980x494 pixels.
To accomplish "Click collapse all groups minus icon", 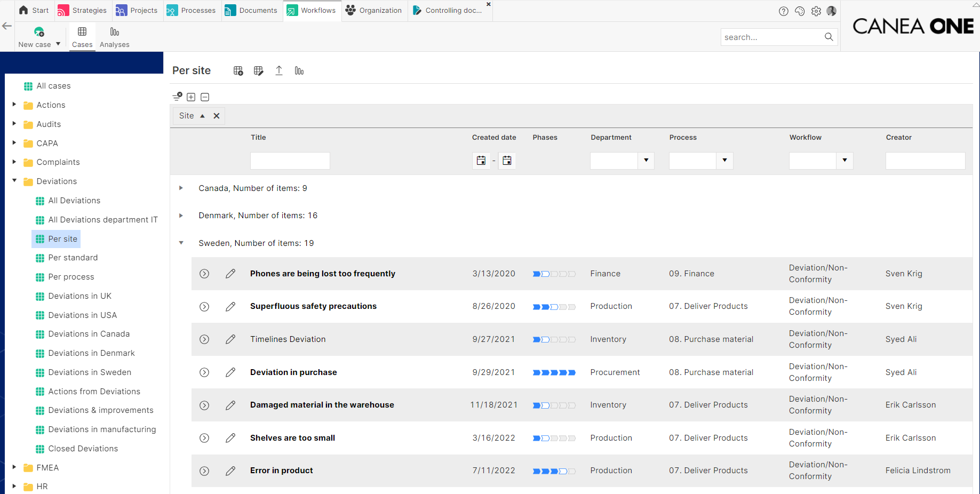I will click(x=205, y=97).
